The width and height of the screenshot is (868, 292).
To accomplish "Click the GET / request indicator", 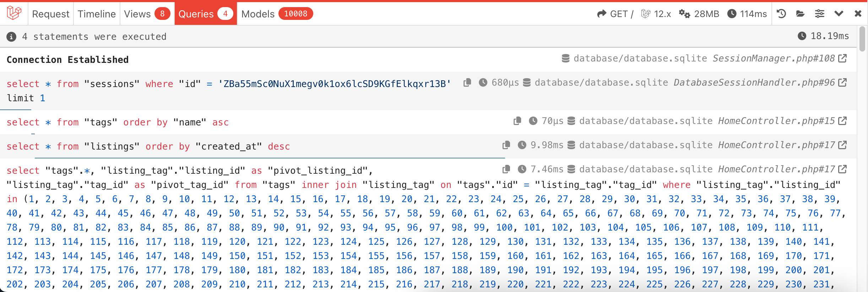I will pyautogui.click(x=615, y=14).
